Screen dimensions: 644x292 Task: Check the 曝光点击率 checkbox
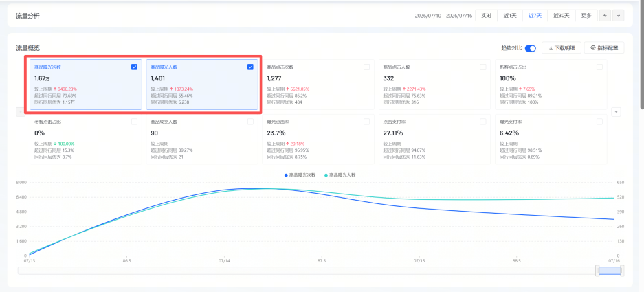coord(366,122)
